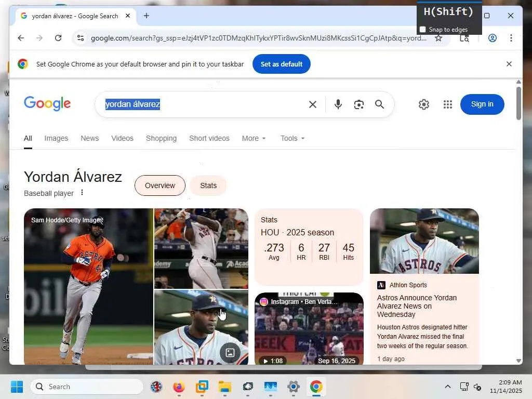
Task: Open the Athlon Sports article photo
Action: tap(424, 241)
